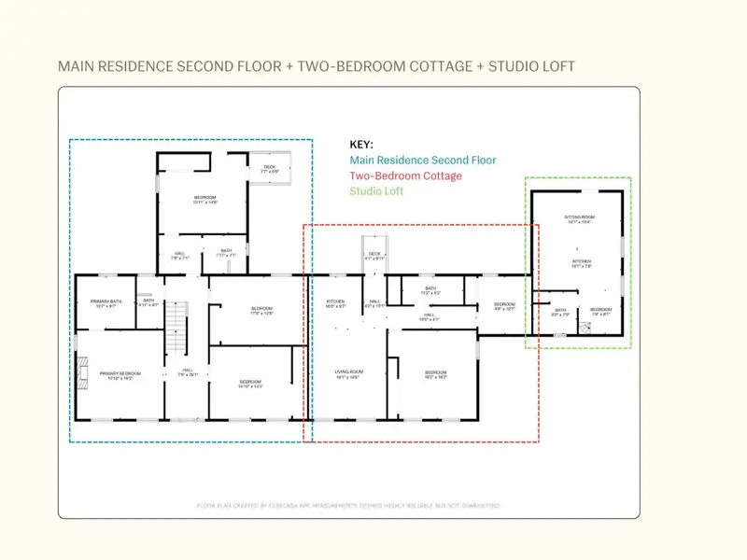This screenshot has width=747, height=560.
Task: Click the Kitchen label inside Studio Loft
Action: [579, 263]
